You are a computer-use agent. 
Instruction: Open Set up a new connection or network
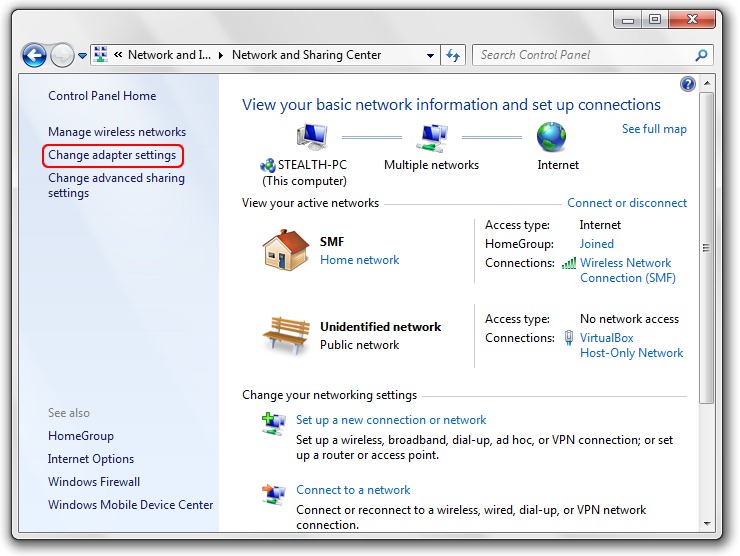[391, 420]
